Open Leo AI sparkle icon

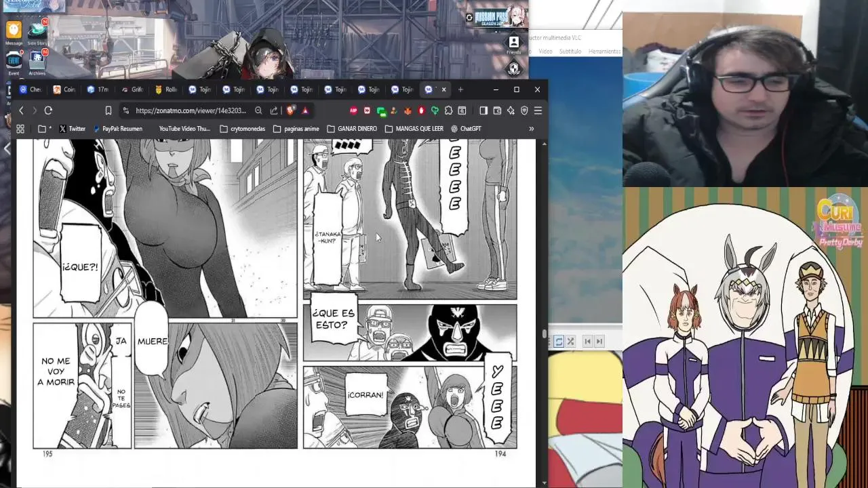511,110
